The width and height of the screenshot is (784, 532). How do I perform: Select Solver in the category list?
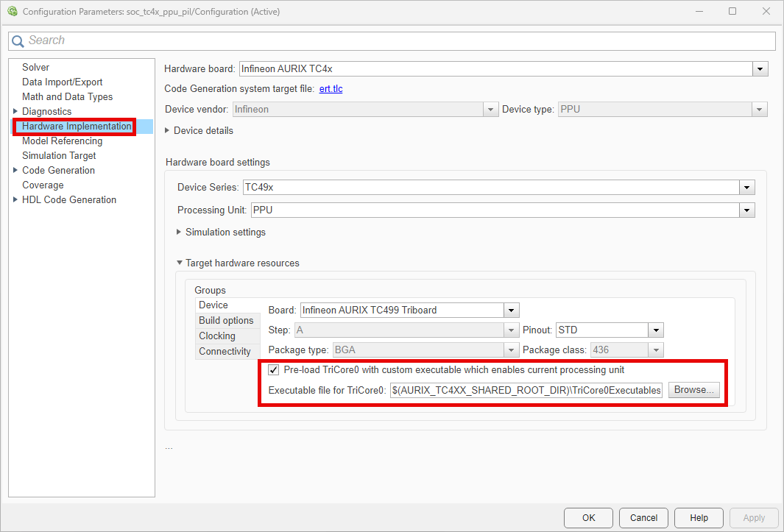point(36,68)
